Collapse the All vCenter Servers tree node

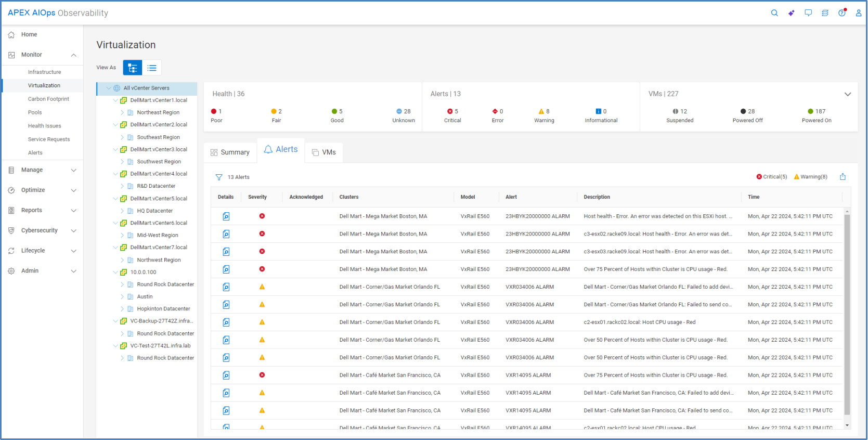click(109, 88)
